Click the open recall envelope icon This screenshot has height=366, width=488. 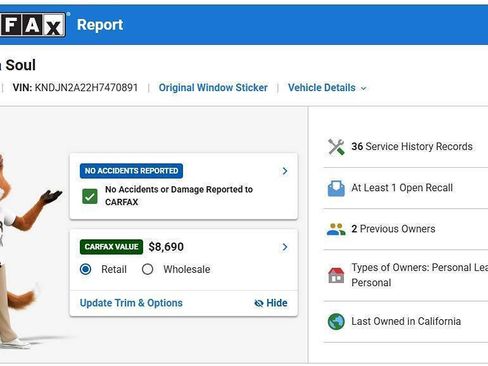[336, 188]
